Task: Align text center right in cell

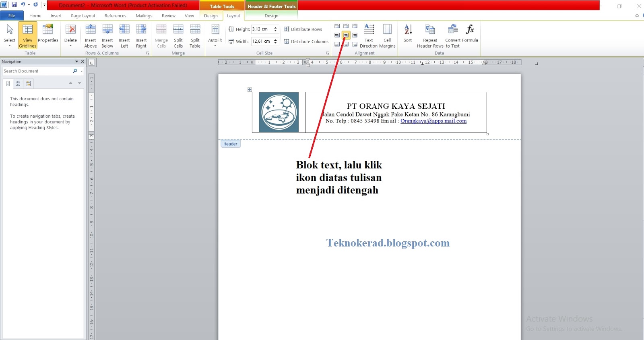Action: [x=355, y=35]
